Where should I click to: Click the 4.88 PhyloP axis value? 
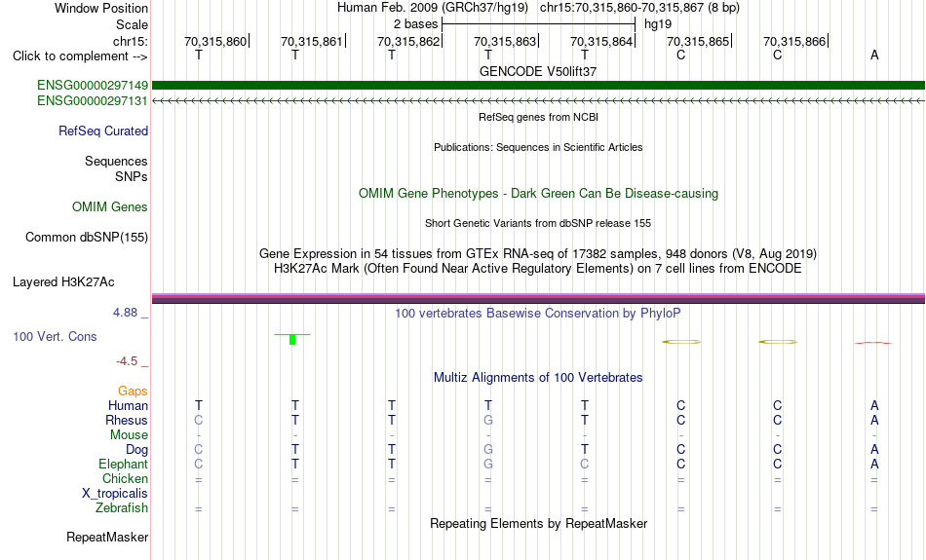[x=125, y=313]
